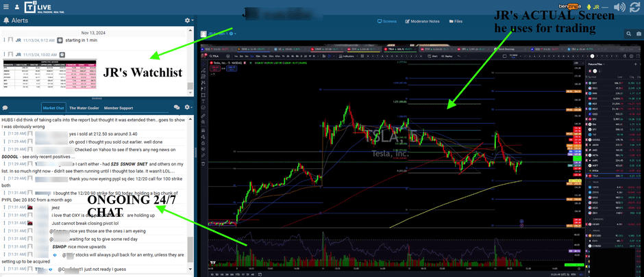The height and width of the screenshot is (277, 644).
Task: Click the user profile icon in the header
Action: [17, 7]
